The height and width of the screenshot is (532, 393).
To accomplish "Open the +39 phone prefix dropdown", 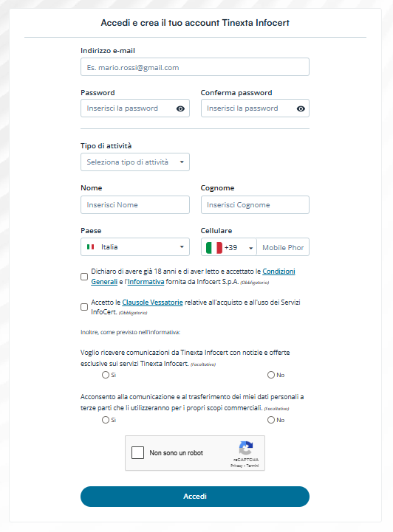I will pyautogui.click(x=229, y=247).
